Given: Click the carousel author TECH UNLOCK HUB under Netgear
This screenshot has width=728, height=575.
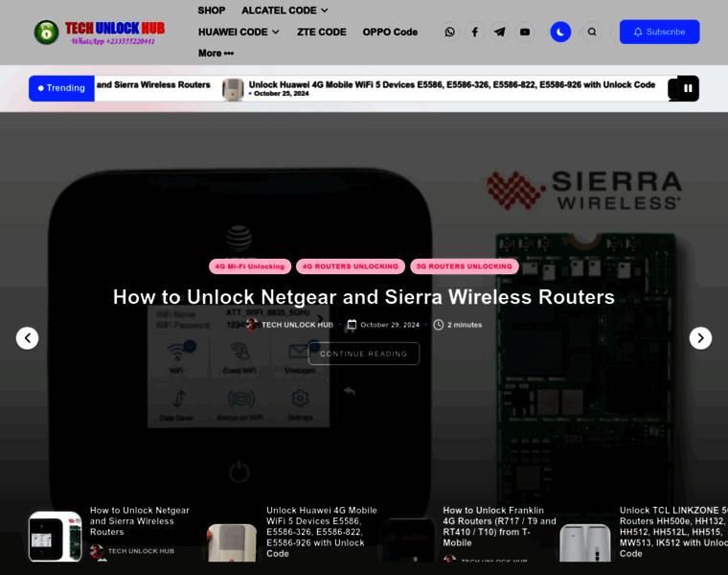Looking at the screenshot, I should [x=141, y=551].
